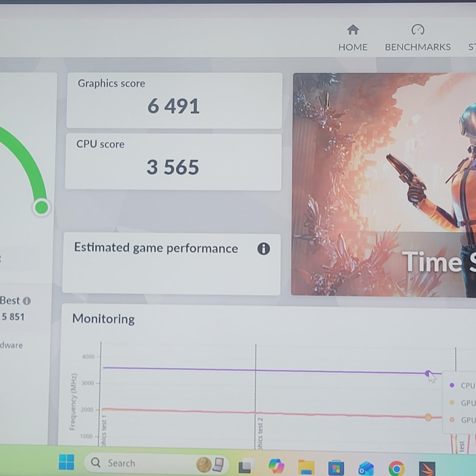Click the info icon beside Estimated game performance

[263, 249]
